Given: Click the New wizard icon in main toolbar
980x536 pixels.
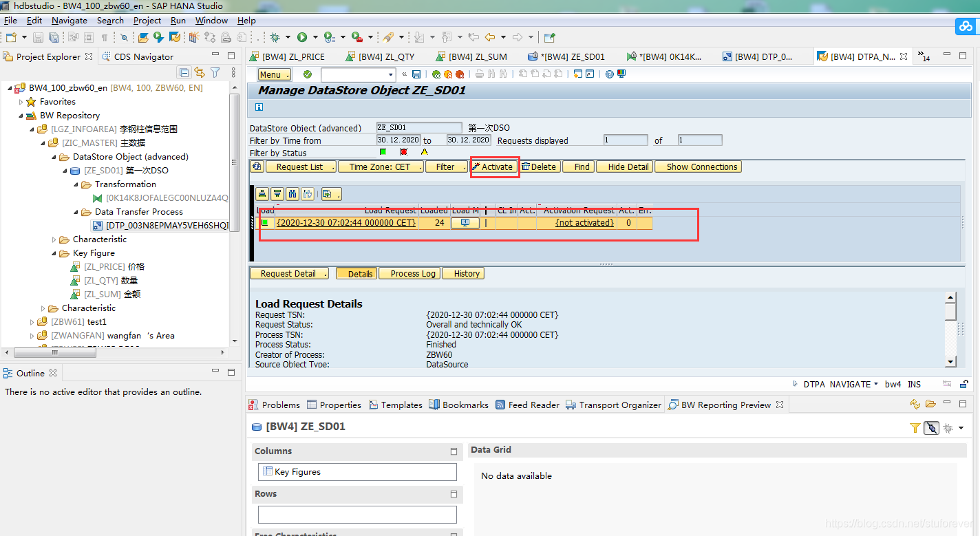Looking at the screenshot, I should click(11, 37).
